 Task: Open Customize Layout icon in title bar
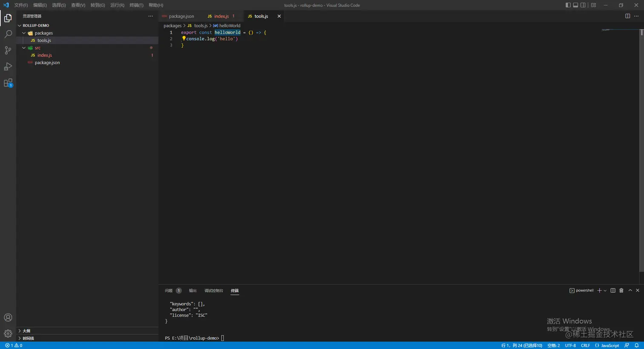(593, 5)
